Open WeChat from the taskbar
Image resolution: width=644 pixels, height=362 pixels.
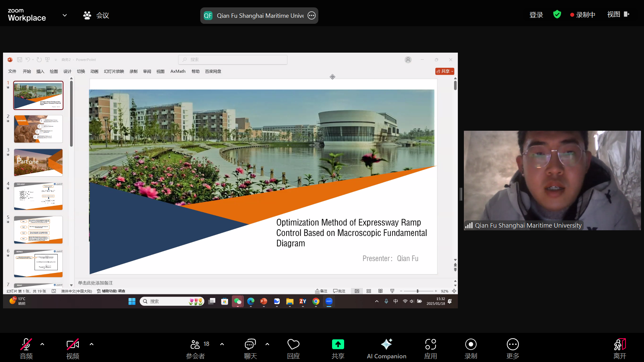[237, 301]
